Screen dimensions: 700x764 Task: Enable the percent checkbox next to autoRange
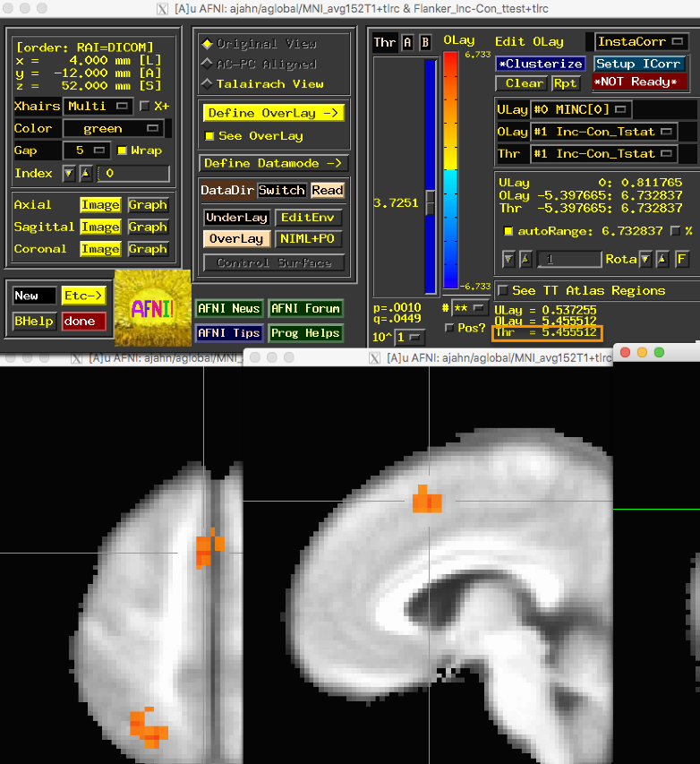coord(675,230)
